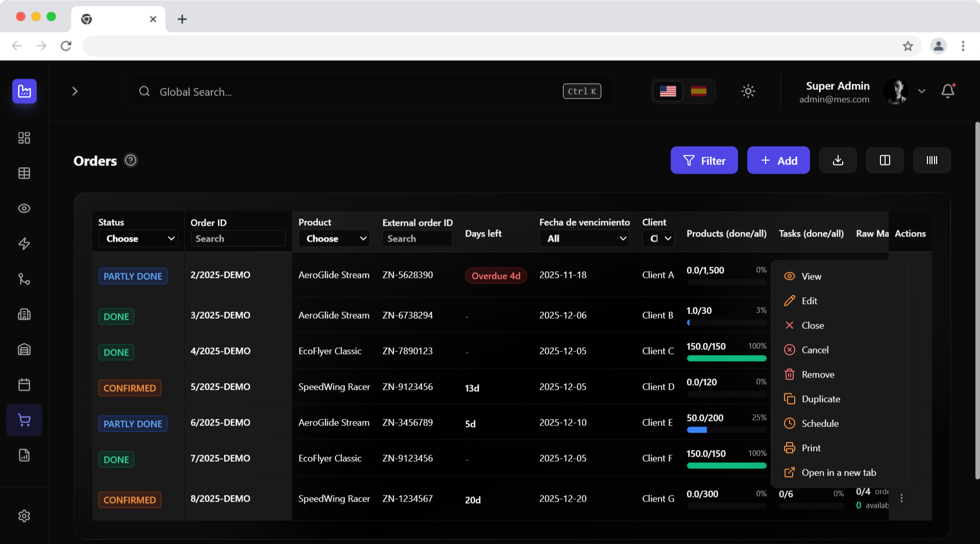The image size is (980, 544).
Task: Click the Global Search field
Action: point(370,91)
